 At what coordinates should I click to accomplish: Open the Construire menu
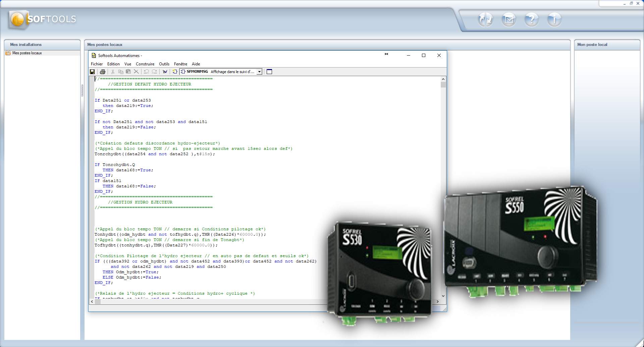[145, 64]
